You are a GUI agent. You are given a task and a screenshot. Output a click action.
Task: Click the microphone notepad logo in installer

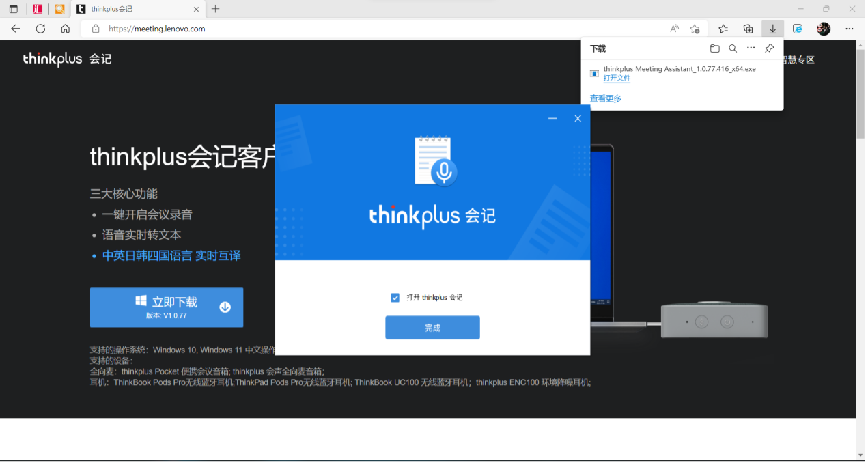pos(435,161)
